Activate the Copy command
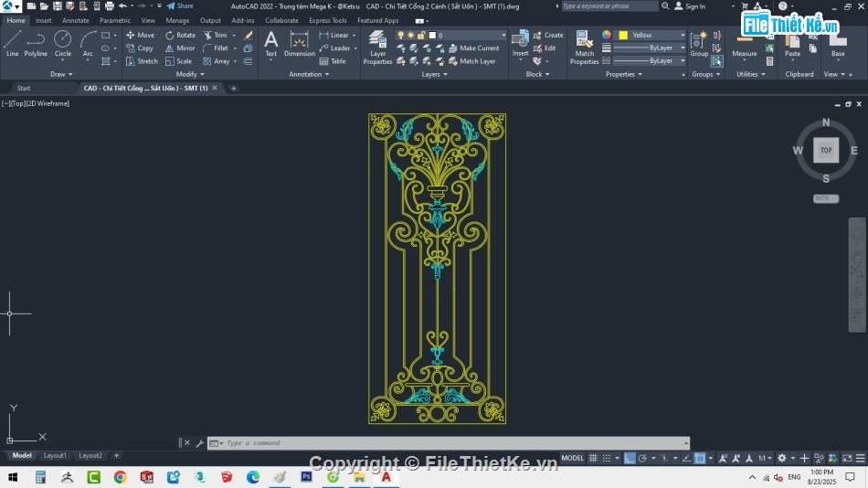The image size is (868, 488). click(x=140, y=48)
